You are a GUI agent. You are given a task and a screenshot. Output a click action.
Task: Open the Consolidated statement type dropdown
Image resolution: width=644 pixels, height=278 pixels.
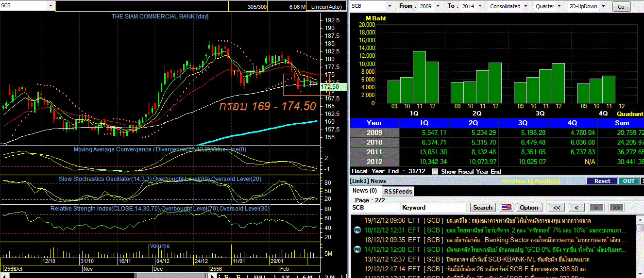[525, 6]
